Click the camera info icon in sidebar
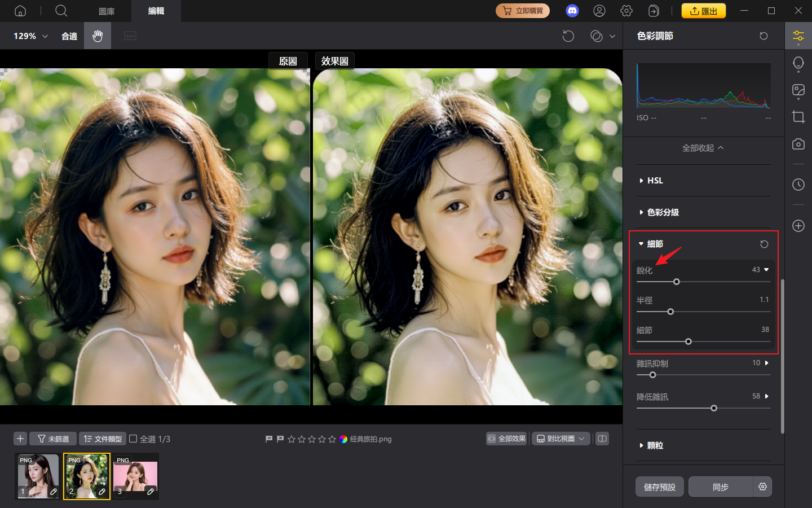The width and height of the screenshot is (812, 508). point(798,144)
